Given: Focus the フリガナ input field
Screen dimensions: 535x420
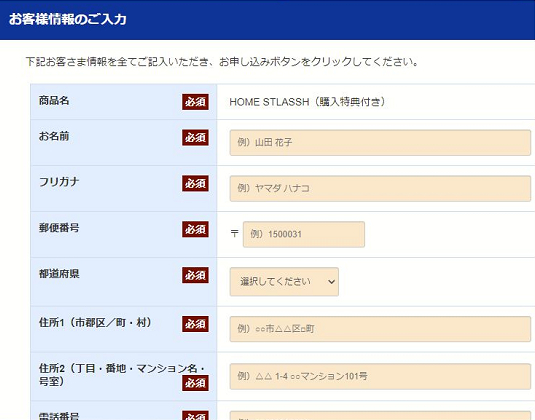Looking at the screenshot, I should tap(380, 188).
